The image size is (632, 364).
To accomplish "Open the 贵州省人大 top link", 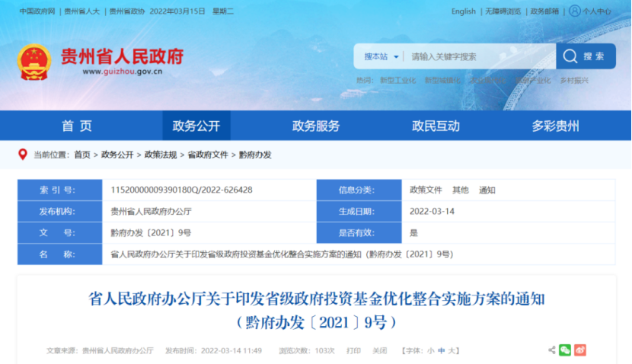I will 81,11.
